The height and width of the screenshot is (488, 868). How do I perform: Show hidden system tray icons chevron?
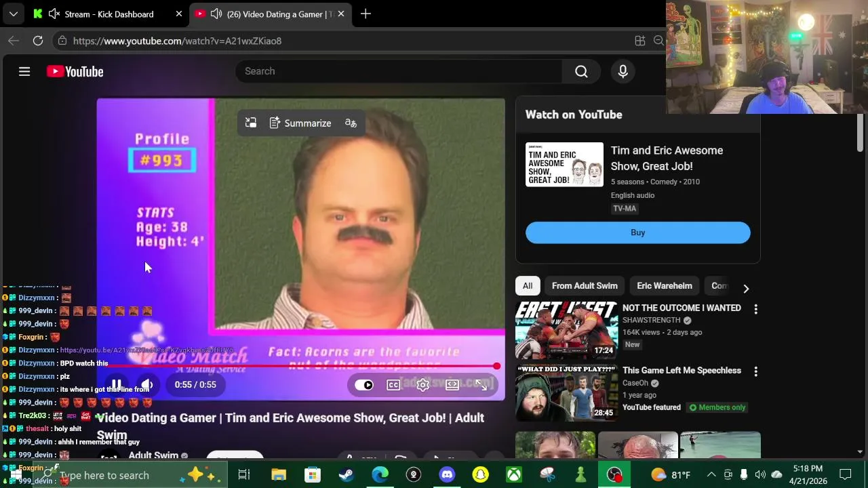pyautogui.click(x=711, y=475)
